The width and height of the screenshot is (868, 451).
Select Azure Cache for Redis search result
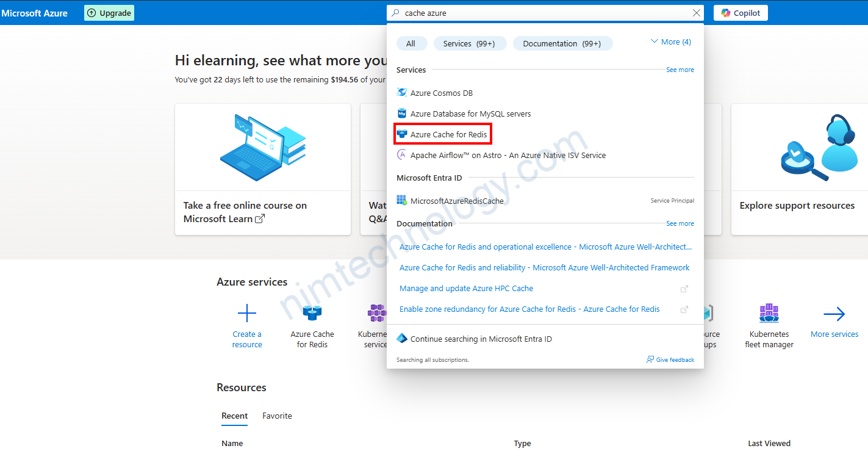pos(448,134)
